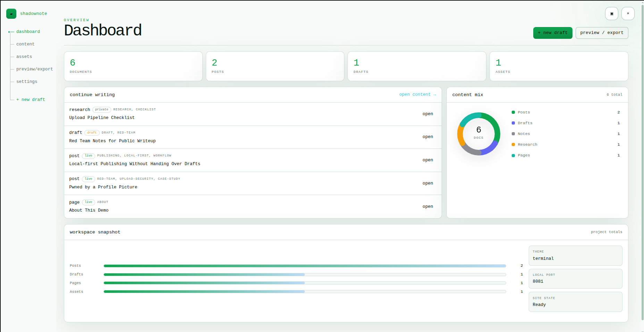
Task: Click the 'Research' legend label
Action: coord(527,145)
